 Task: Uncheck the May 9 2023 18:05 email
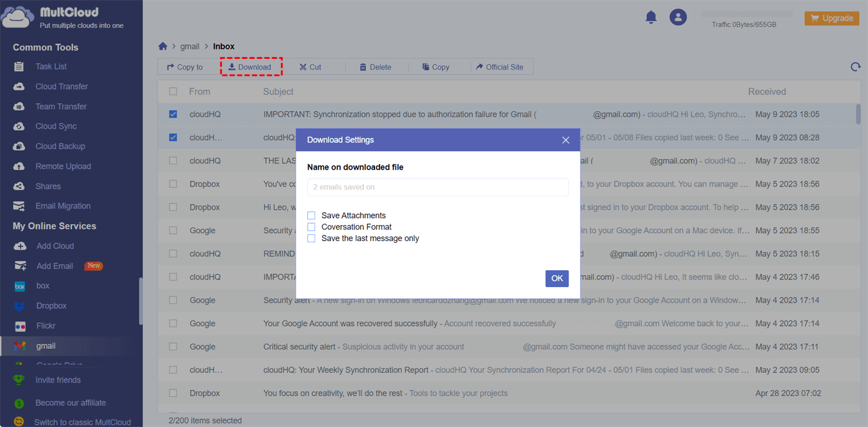173,115
